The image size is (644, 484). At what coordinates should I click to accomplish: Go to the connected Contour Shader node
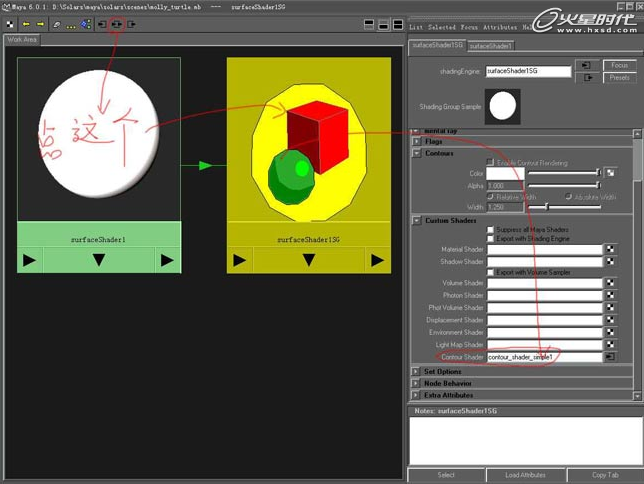coord(610,357)
